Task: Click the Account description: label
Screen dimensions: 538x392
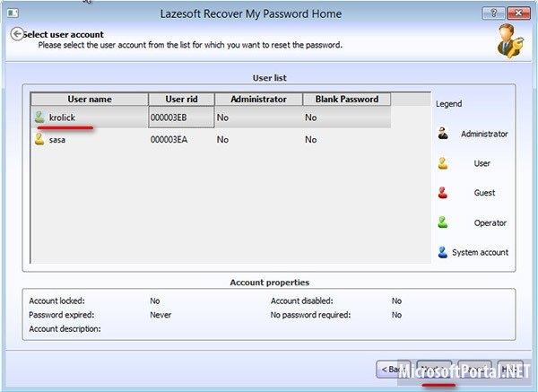Action: [x=65, y=329]
